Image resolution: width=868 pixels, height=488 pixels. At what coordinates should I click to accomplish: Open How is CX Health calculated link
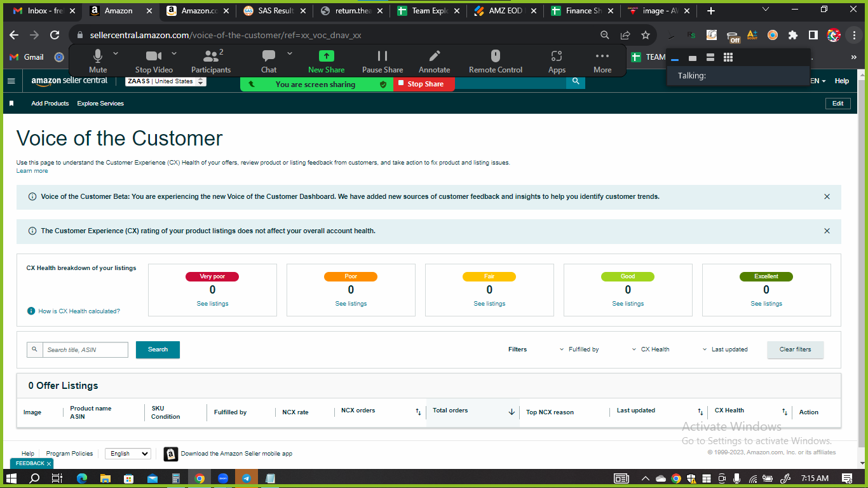click(79, 311)
